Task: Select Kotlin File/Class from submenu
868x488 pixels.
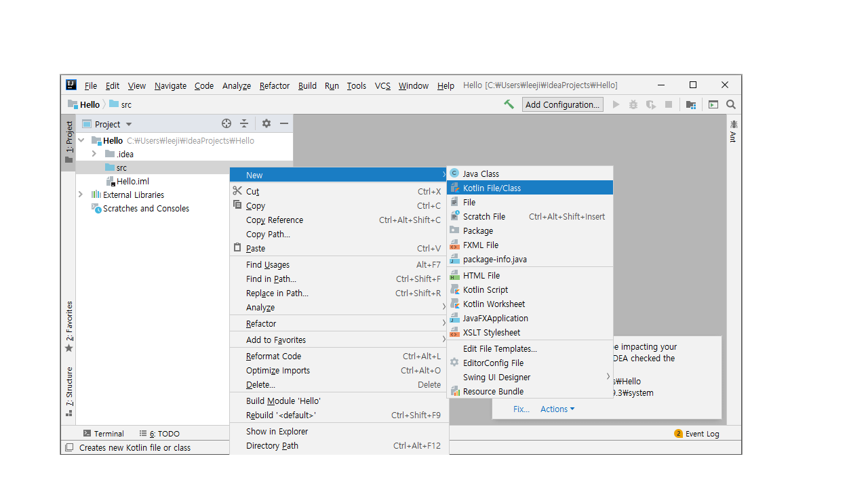Action: coord(492,188)
